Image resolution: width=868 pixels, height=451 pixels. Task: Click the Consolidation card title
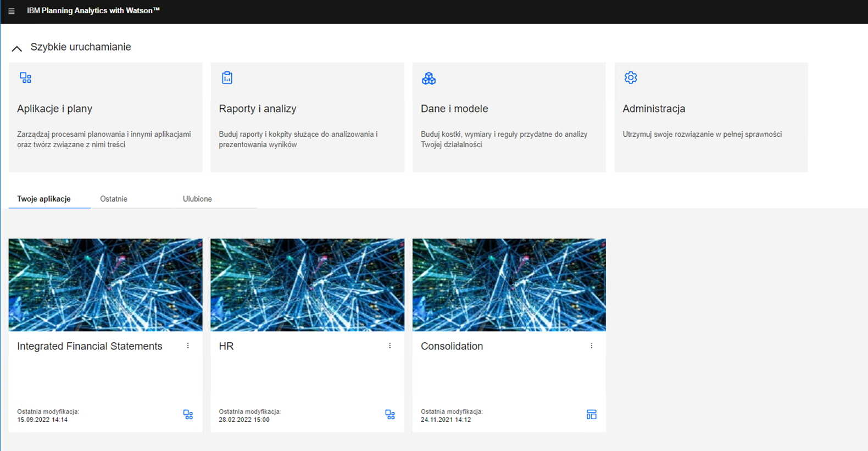(452, 346)
